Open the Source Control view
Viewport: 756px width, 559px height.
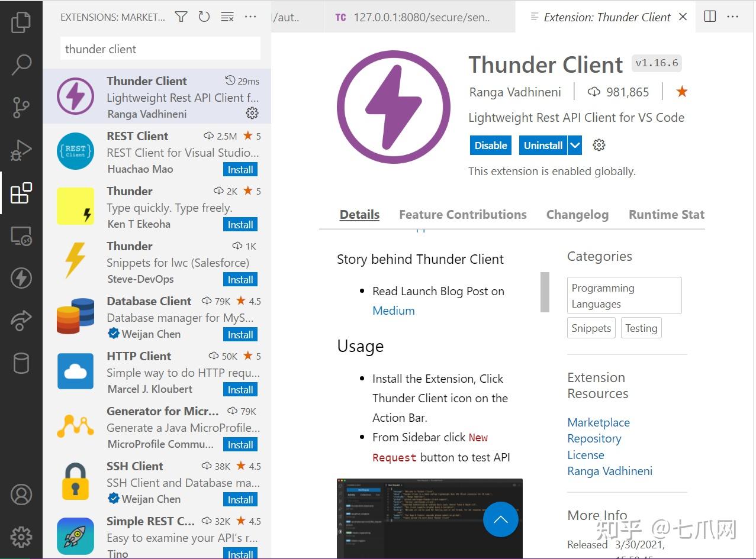click(x=21, y=107)
